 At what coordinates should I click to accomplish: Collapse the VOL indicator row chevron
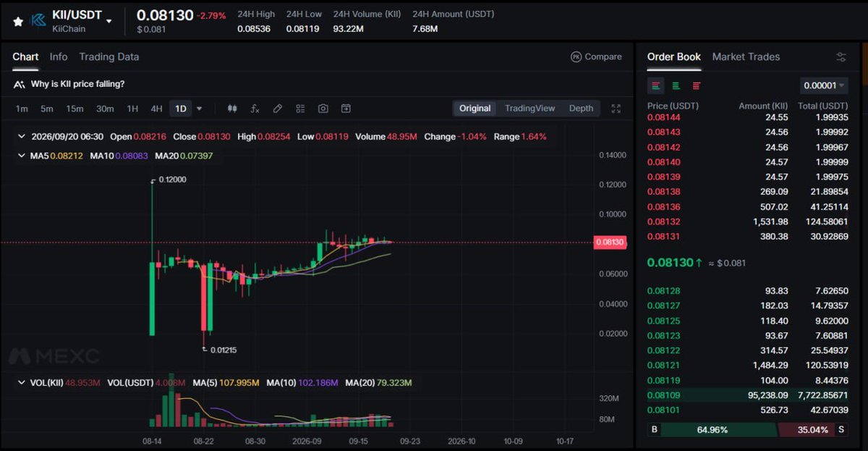tap(22, 382)
